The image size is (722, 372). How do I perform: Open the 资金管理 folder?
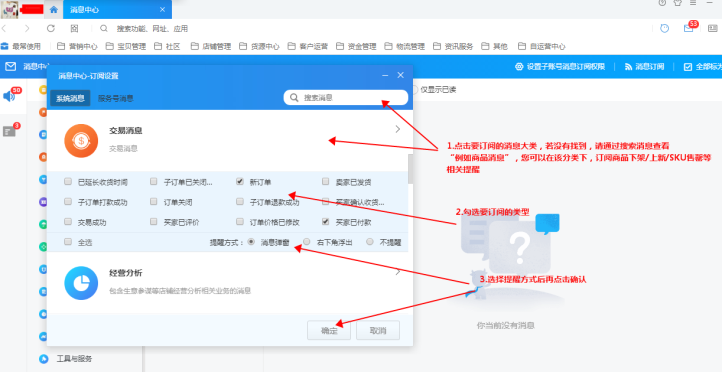[356, 46]
